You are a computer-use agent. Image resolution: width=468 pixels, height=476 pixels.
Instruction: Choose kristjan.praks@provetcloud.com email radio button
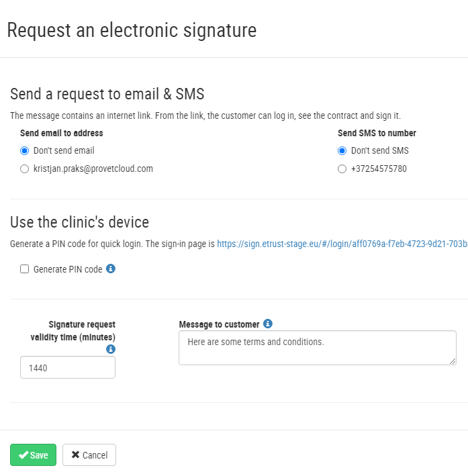pos(25,169)
